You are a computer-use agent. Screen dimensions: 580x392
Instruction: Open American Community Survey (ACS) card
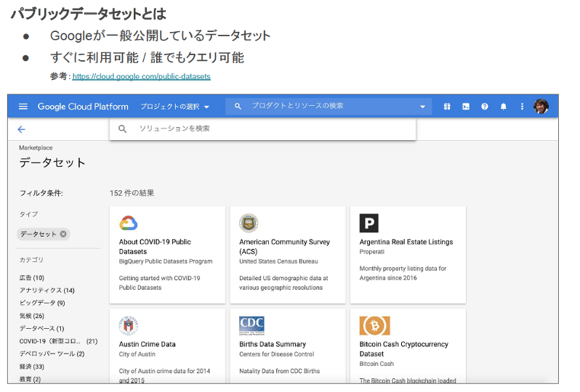click(288, 255)
